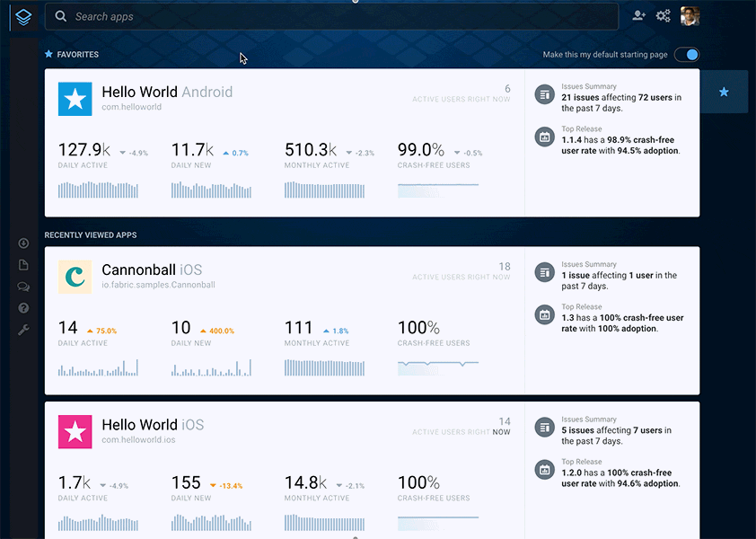Click Cannonball 14 Daily Active value

(x=68, y=328)
